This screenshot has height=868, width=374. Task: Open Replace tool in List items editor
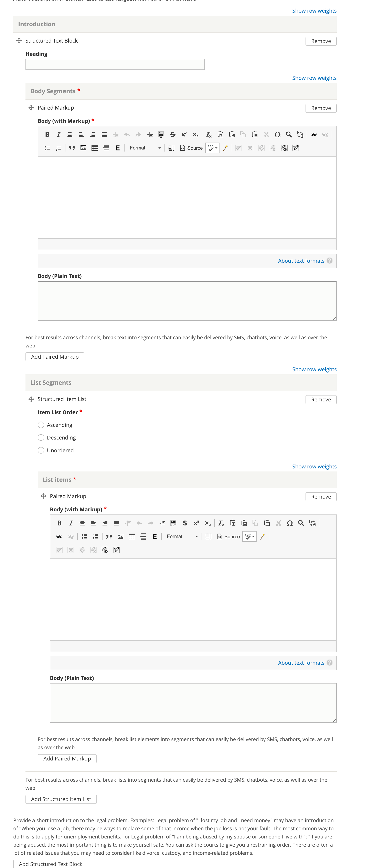click(x=313, y=523)
